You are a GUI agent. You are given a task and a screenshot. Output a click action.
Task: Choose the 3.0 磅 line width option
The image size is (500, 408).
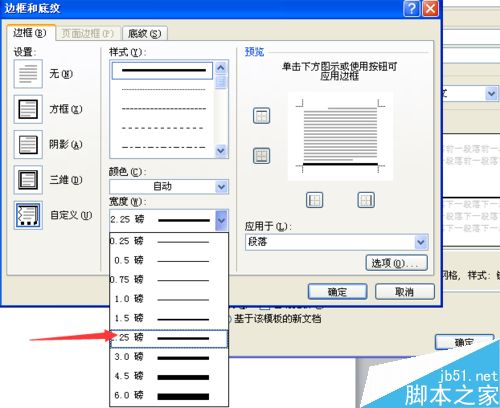169,357
